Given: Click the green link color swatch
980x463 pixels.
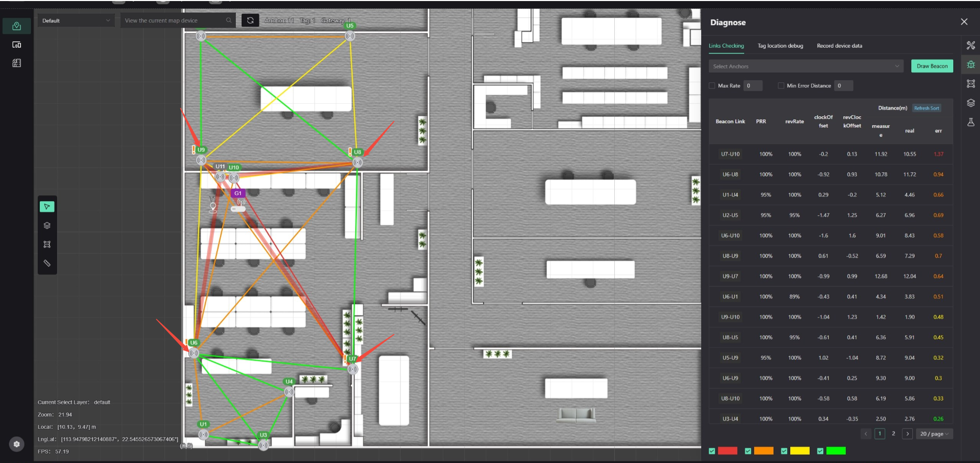Looking at the screenshot, I should tap(836, 451).
